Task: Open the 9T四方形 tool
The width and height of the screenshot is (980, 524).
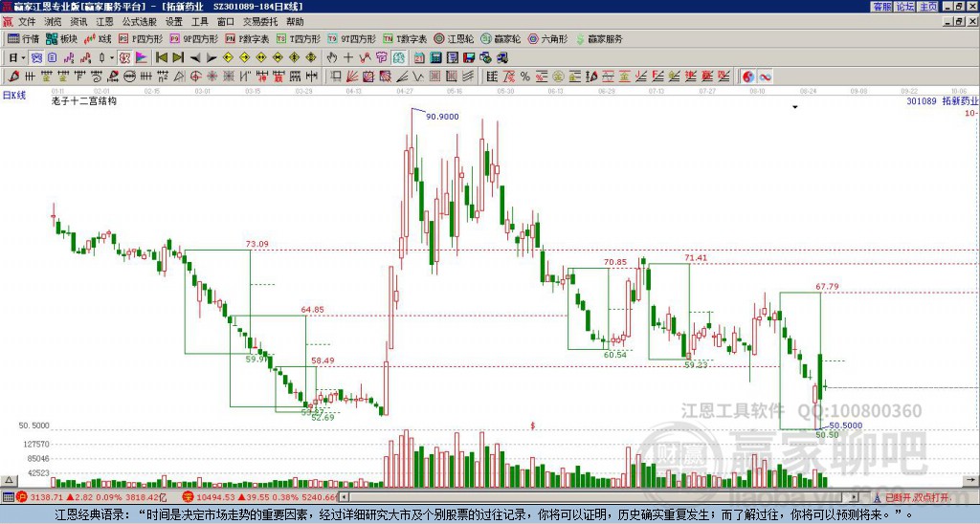Action: [351, 38]
